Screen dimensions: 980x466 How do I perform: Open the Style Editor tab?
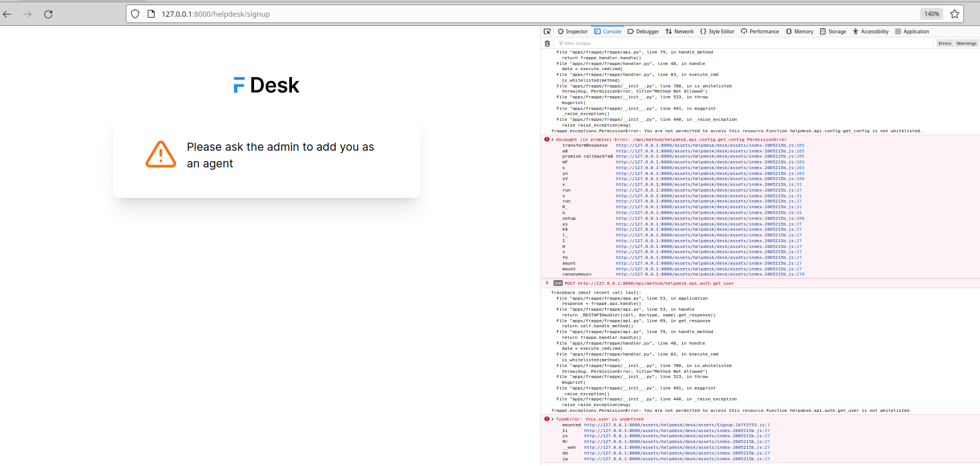(x=717, y=32)
